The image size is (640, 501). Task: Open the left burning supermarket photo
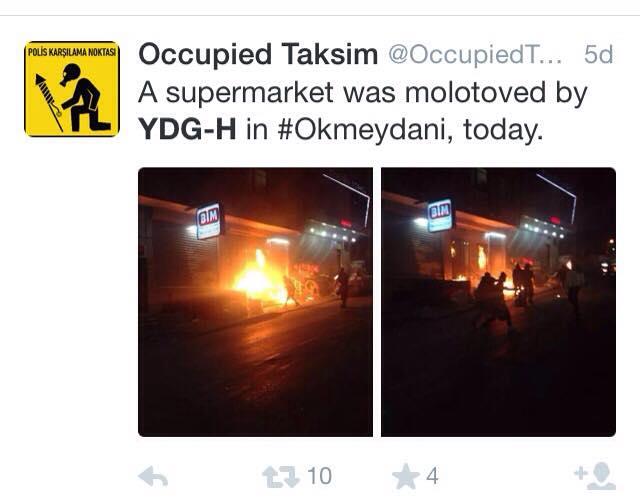coord(256,302)
